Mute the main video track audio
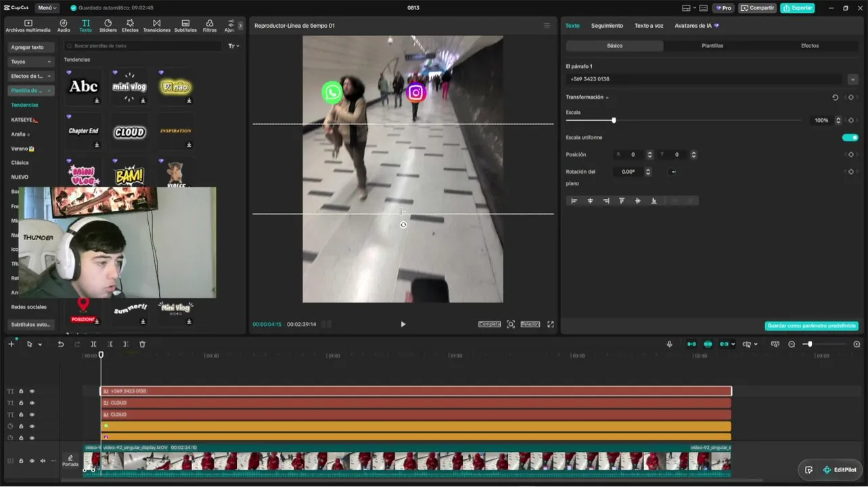This screenshot has width=868, height=487. tap(43, 461)
